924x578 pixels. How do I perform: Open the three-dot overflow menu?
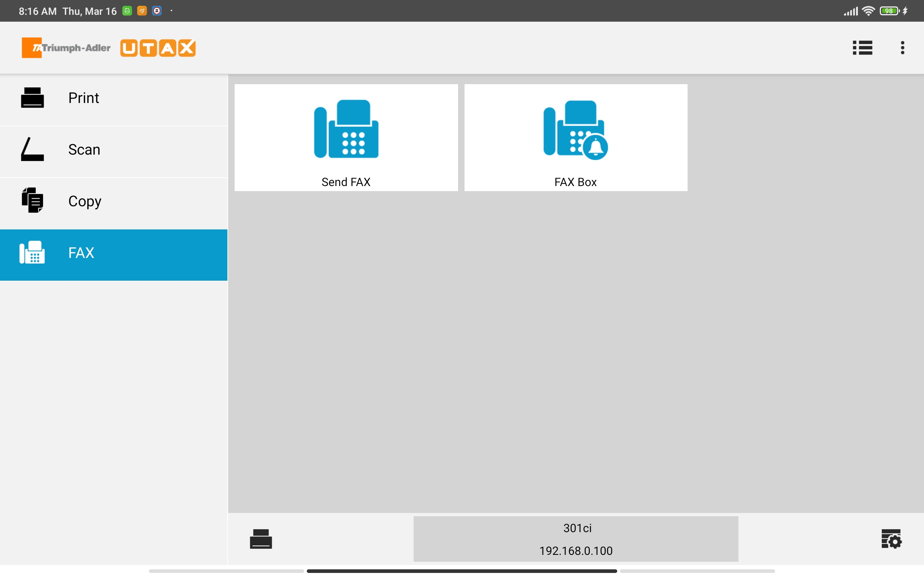click(x=902, y=48)
